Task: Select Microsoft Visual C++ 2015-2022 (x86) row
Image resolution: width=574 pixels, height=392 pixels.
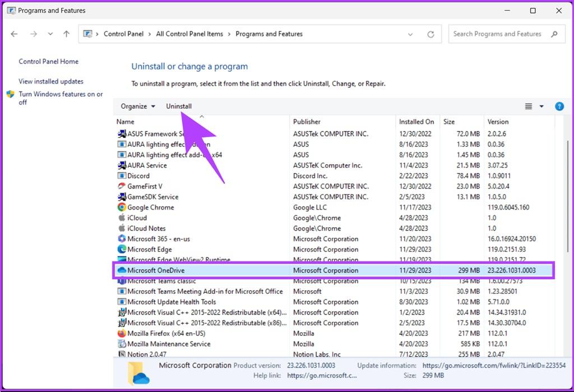Action: click(334, 323)
